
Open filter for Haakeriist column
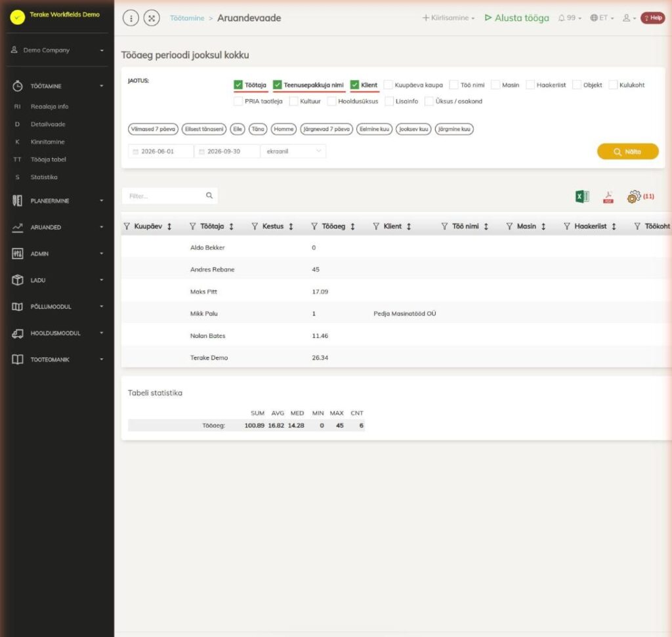(x=566, y=226)
